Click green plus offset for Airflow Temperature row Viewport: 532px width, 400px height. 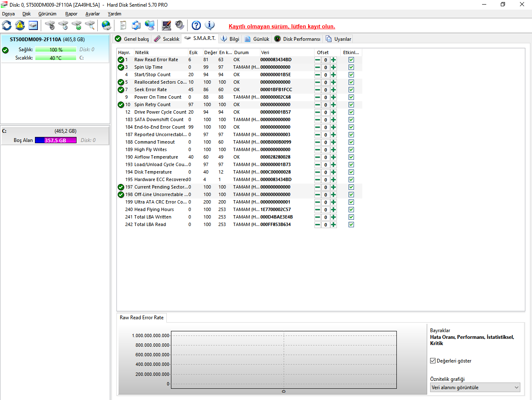click(333, 157)
